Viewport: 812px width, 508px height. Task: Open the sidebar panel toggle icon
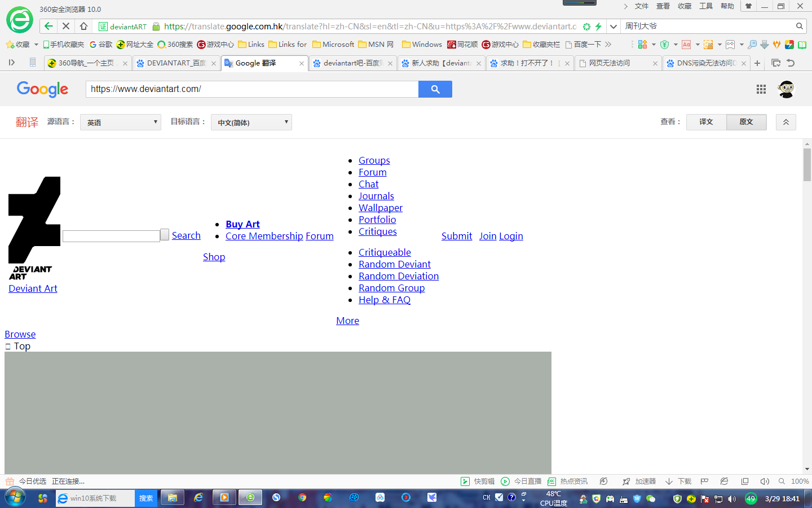tap(11, 63)
